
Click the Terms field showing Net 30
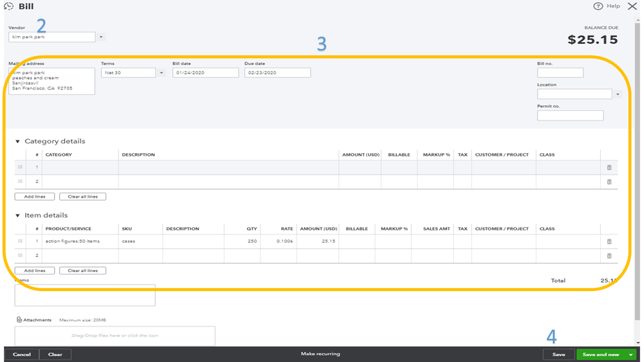point(128,73)
